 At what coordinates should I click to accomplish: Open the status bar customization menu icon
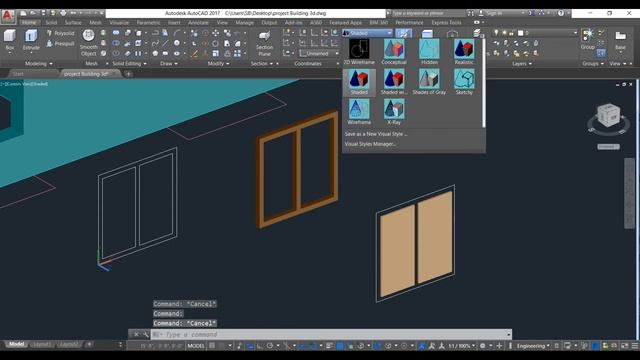635,346
